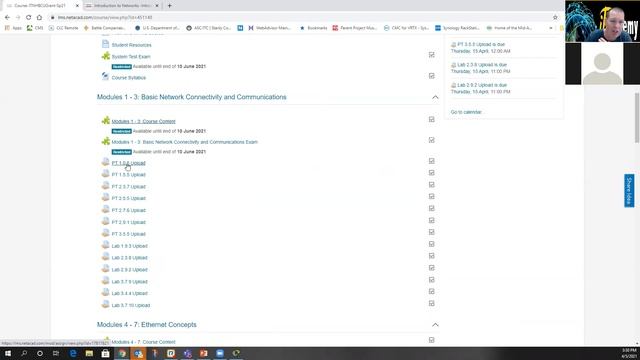Open the Synology RackStation bookmark

[457, 28]
